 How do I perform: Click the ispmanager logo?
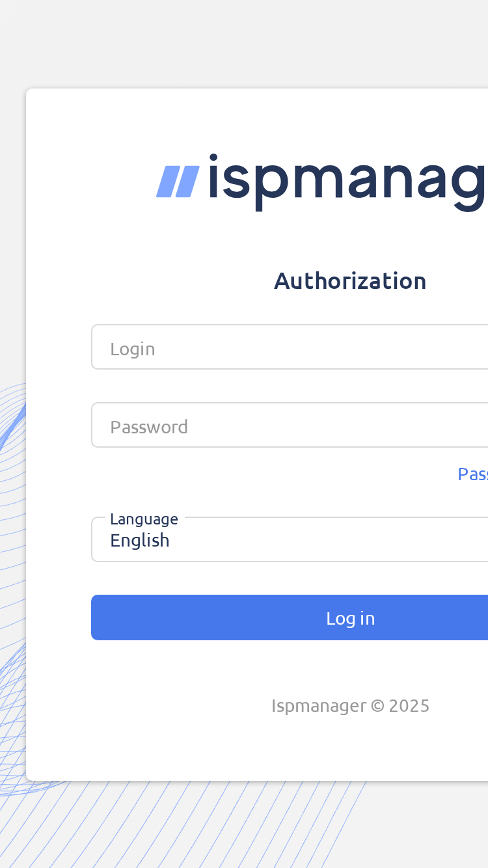coord(322,182)
